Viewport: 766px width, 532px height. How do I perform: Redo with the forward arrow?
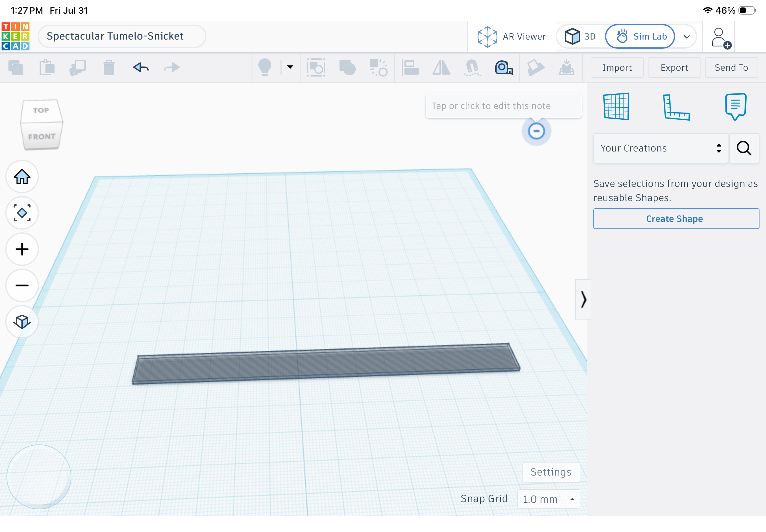tap(172, 68)
